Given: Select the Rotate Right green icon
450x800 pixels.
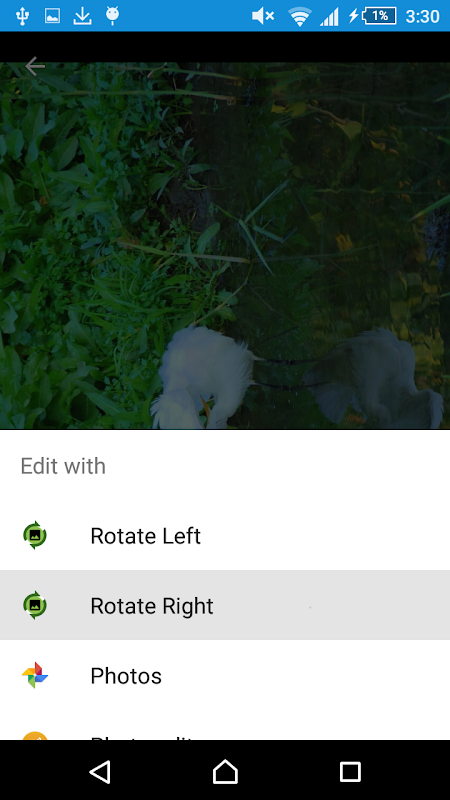Looking at the screenshot, I should click(35, 605).
